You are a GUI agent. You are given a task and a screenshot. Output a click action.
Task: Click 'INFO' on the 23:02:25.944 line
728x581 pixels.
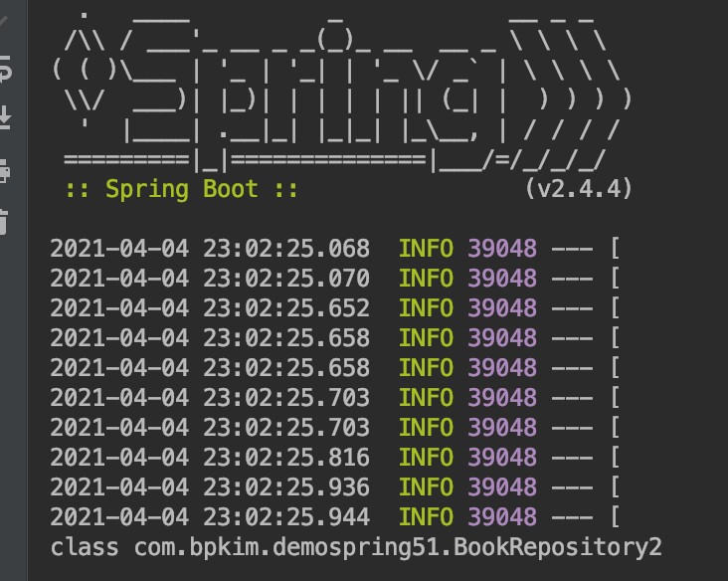427,517
